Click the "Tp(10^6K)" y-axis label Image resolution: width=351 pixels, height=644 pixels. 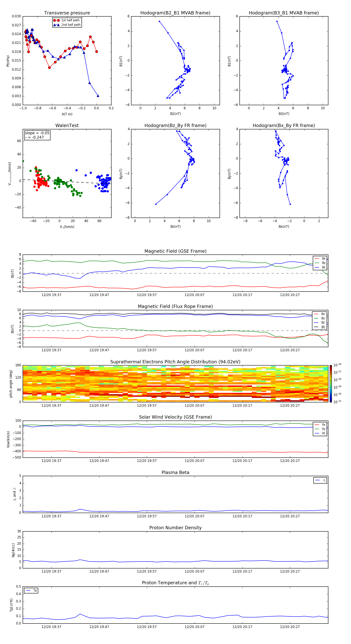click(11, 605)
